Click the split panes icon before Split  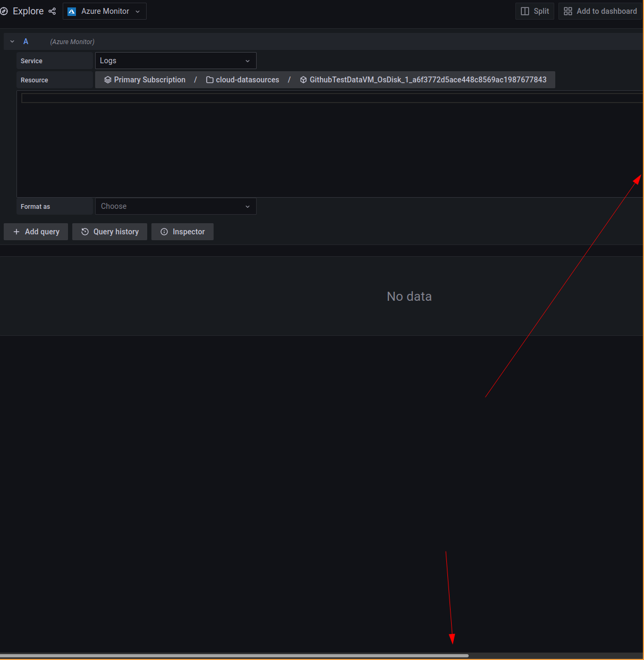point(524,11)
